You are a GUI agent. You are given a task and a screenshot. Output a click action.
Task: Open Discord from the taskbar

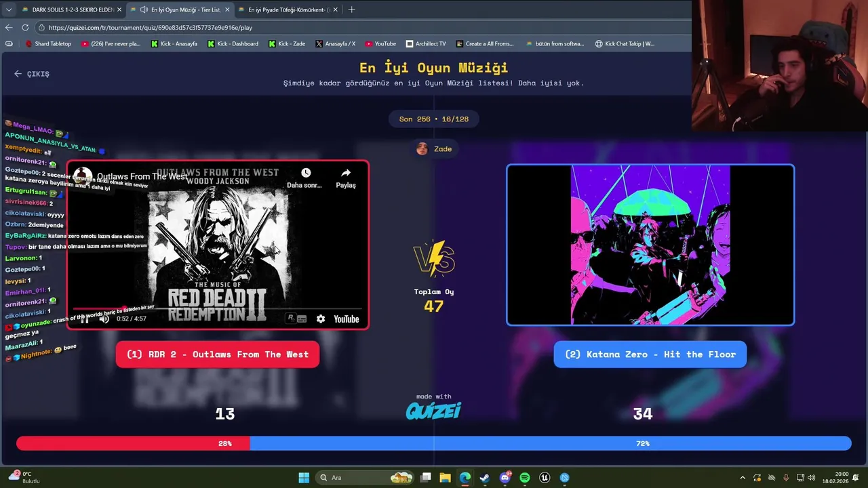point(505,478)
